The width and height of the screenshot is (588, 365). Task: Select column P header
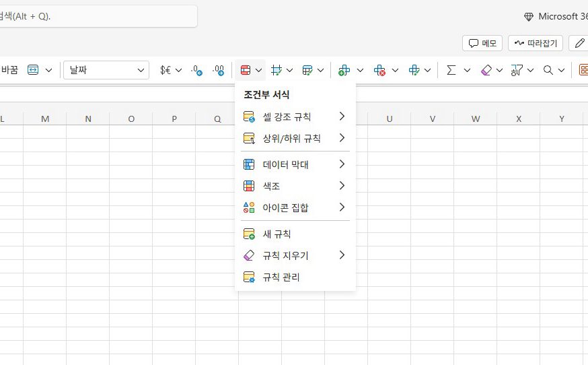(x=174, y=119)
